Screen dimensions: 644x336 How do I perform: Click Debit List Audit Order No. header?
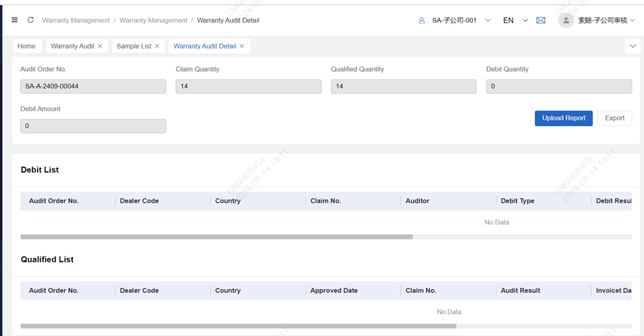[x=54, y=201]
